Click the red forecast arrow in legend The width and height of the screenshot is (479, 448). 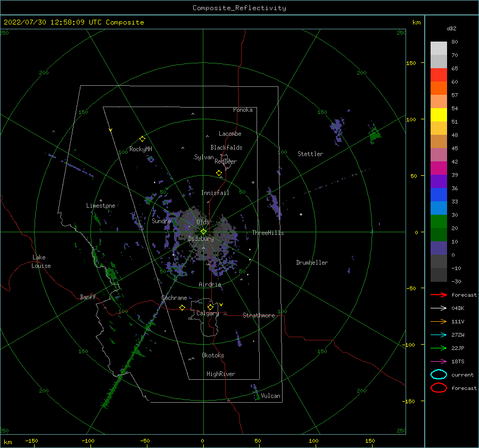coord(439,295)
